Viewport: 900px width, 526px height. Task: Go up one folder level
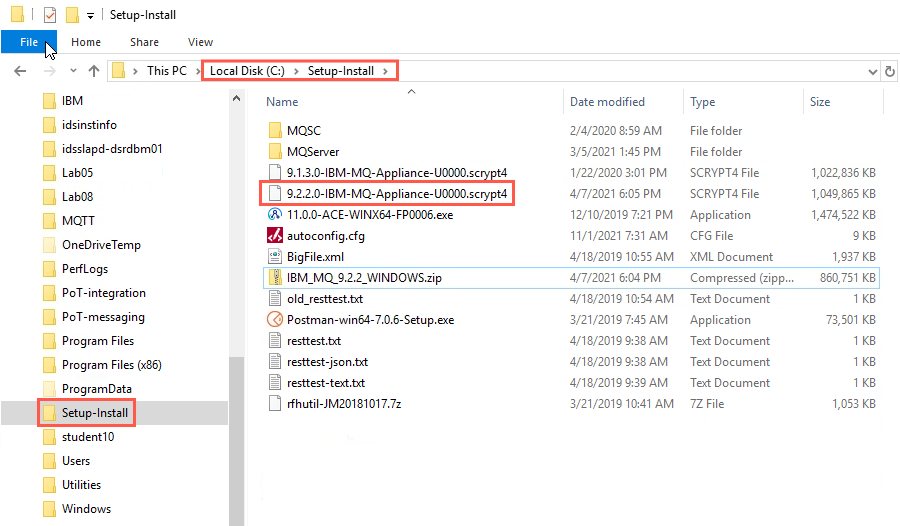pos(94,71)
